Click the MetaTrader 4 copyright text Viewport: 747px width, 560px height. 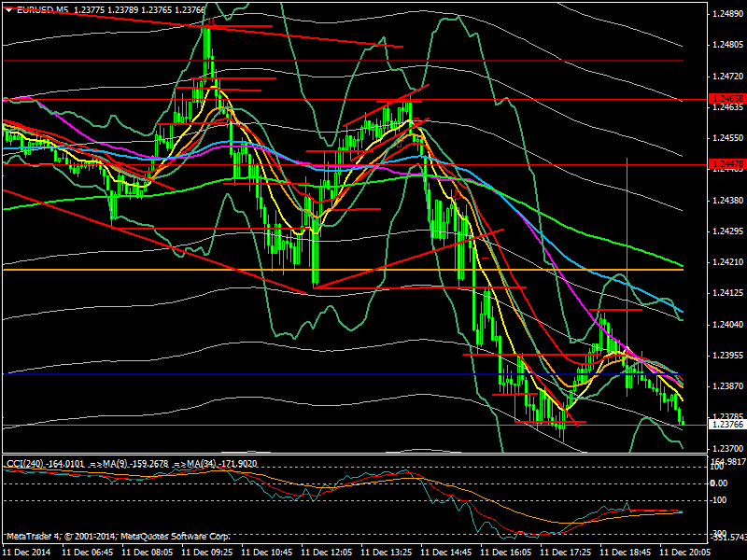point(119,536)
